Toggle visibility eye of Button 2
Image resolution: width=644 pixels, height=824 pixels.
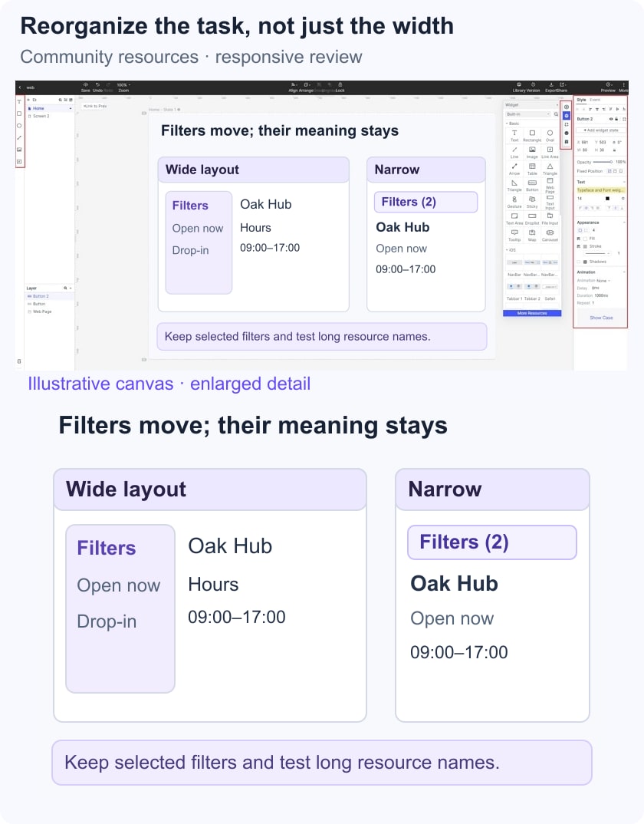(x=611, y=119)
